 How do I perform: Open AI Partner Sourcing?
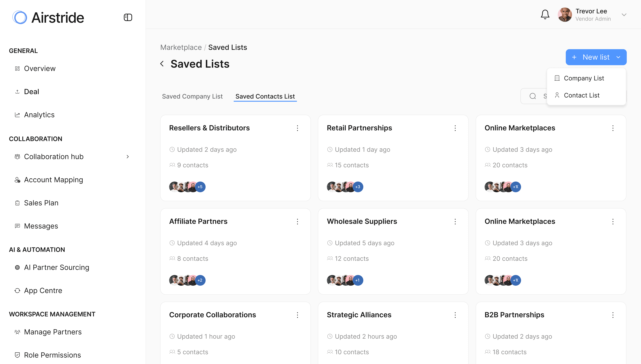(57, 267)
